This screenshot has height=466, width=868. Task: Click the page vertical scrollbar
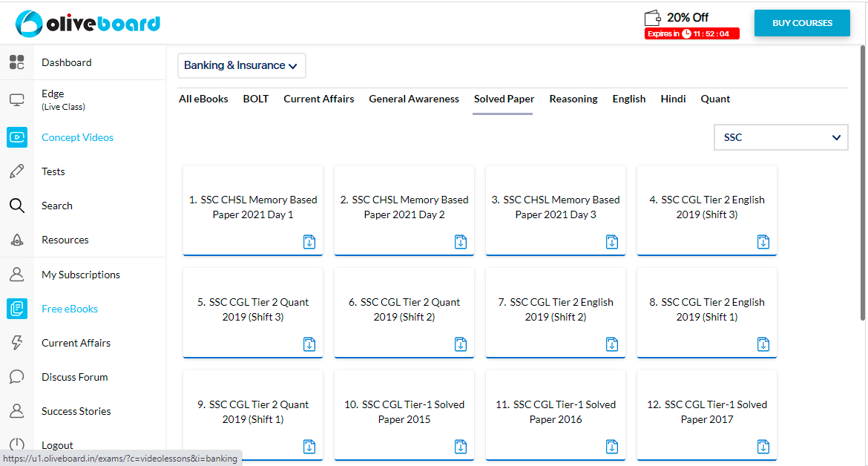click(x=863, y=183)
